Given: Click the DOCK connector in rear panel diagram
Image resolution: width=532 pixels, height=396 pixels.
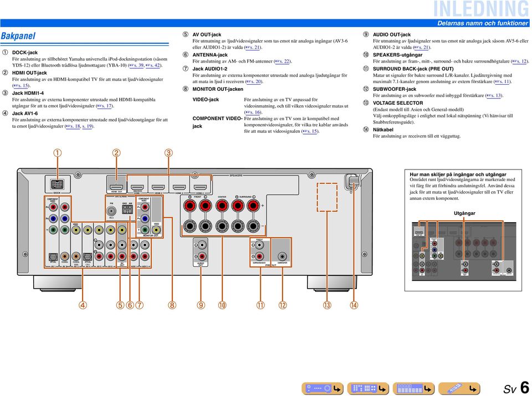Looking at the screenshot, I should [x=57, y=185].
